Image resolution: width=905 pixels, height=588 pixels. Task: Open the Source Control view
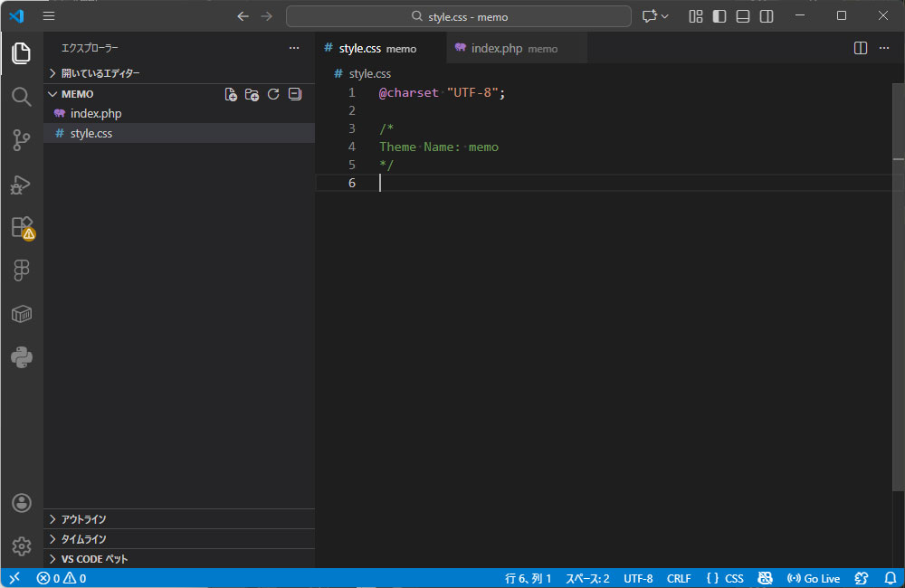click(22, 139)
